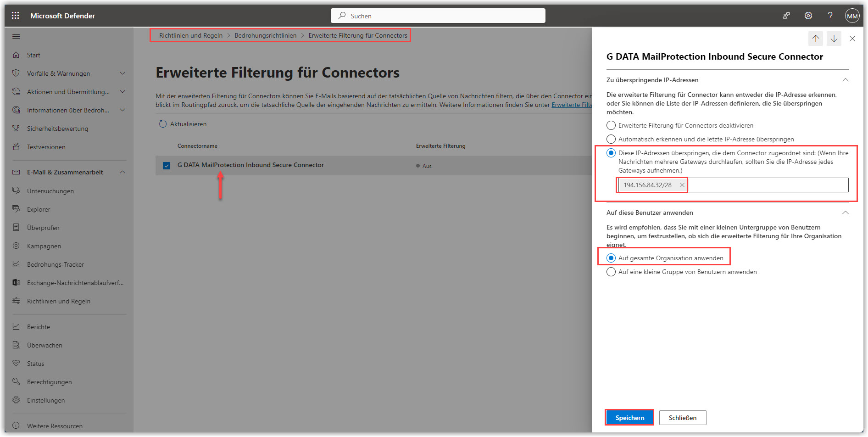Click the Berichte chart icon

(x=16, y=326)
